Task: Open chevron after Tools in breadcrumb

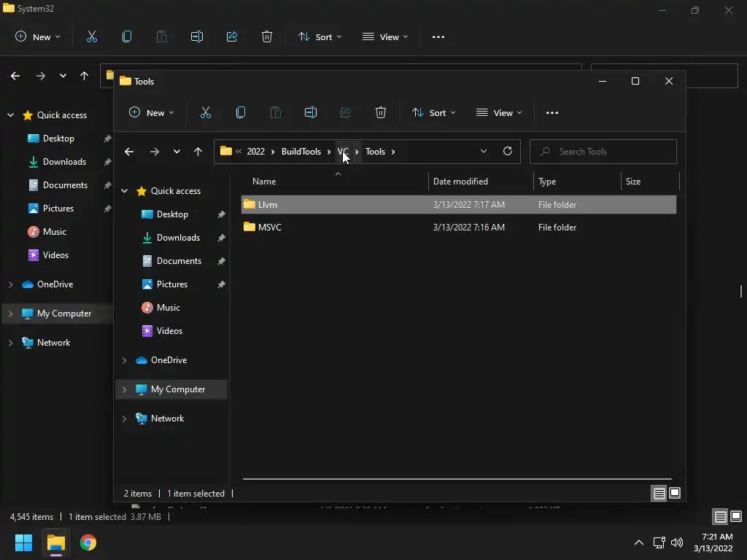Action: pyautogui.click(x=393, y=152)
